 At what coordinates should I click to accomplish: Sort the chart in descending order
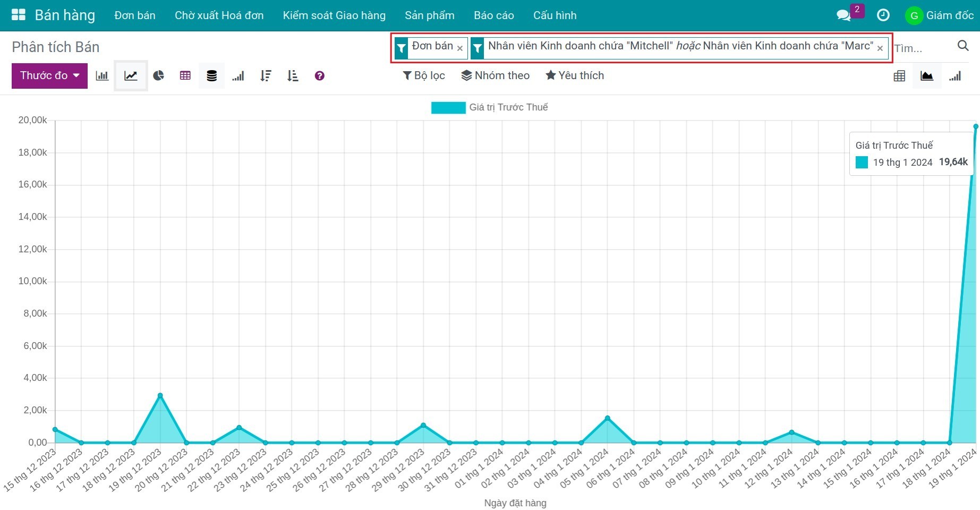point(266,76)
